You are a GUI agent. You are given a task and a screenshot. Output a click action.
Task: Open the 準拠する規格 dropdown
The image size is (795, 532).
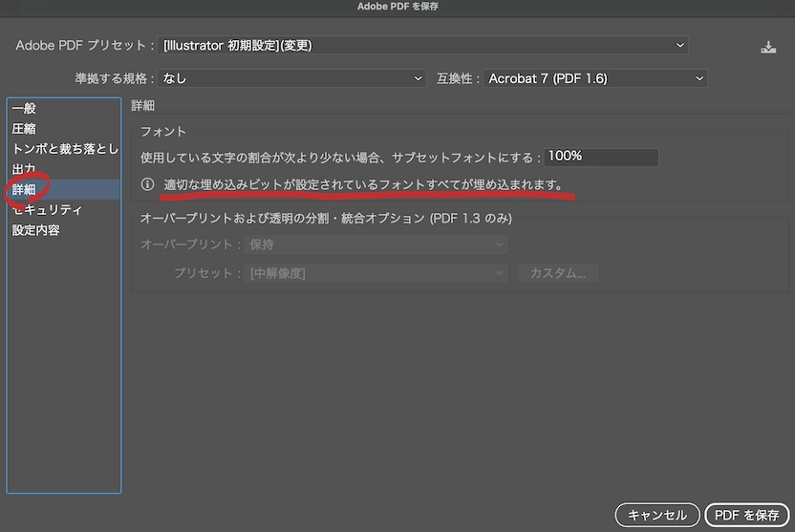pos(291,78)
